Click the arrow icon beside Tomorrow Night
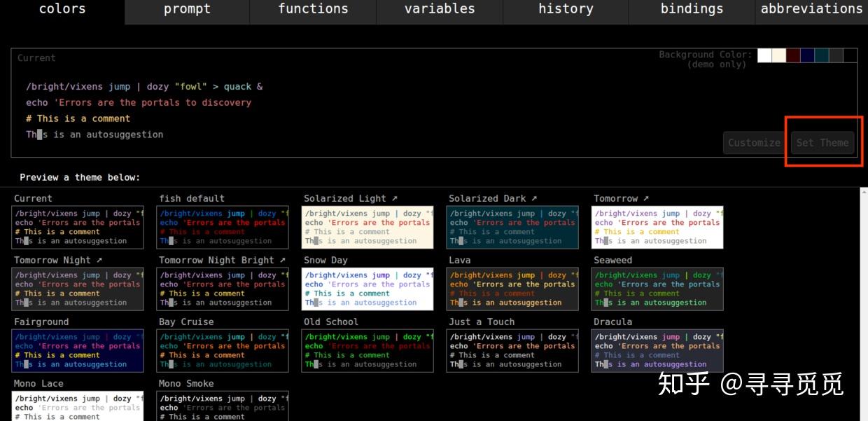The height and width of the screenshot is (421, 868). (x=99, y=261)
